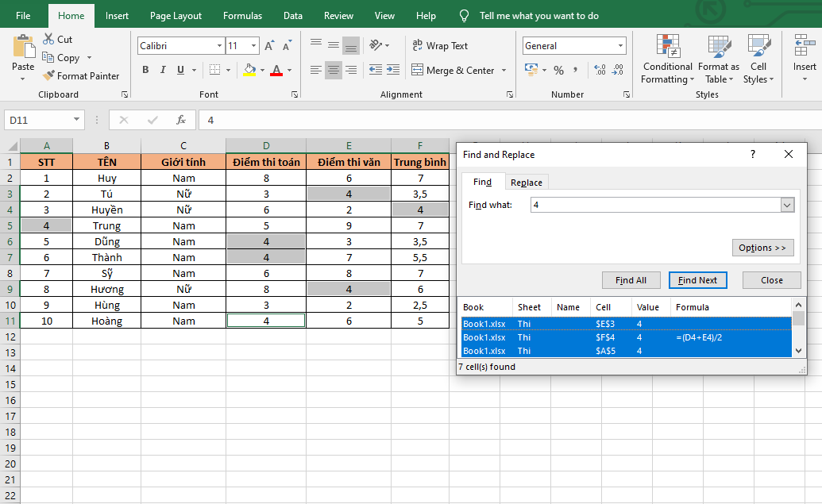Open the Find what history dropdown
This screenshot has height=504, width=822.
point(787,205)
